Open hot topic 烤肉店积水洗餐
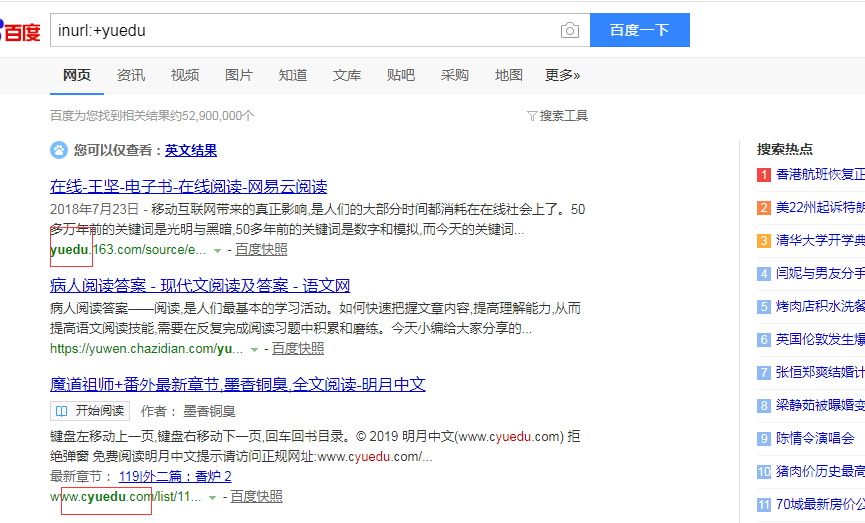Image resolution: width=865 pixels, height=523 pixels. (x=820, y=307)
